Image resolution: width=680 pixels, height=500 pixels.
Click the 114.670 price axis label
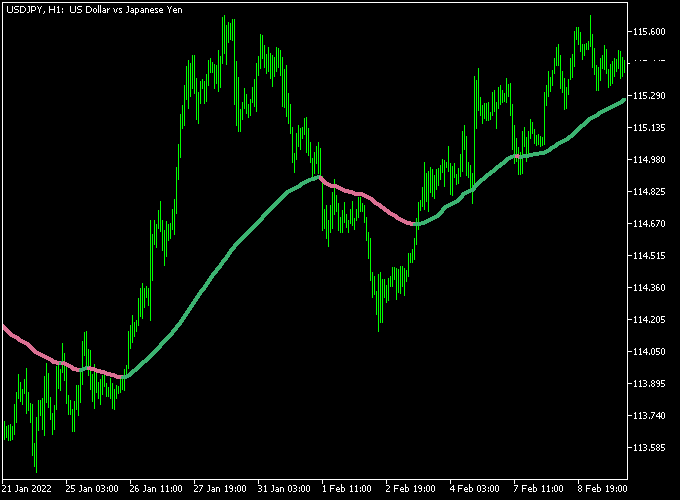click(x=651, y=224)
